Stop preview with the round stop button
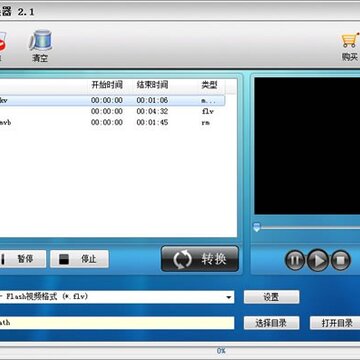The image size is (360, 360). pyautogui.click(x=340, y=260)
